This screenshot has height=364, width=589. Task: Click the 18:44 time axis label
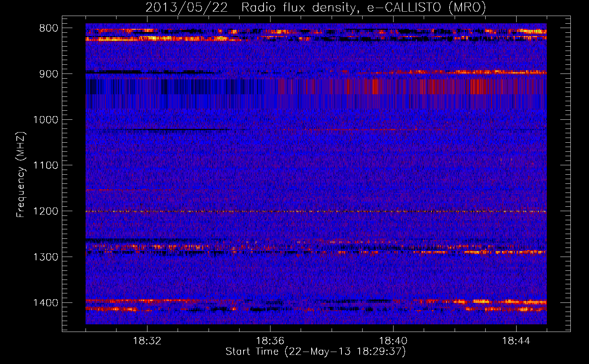tap(516, 341)
